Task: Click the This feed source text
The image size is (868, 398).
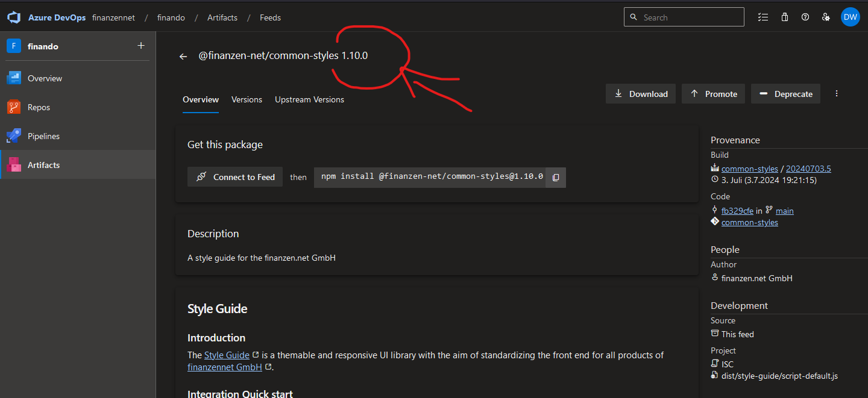Action: 737,334
